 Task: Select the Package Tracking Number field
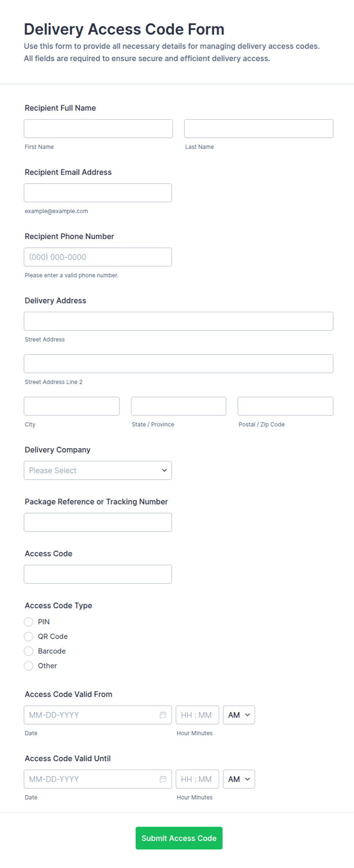coord(98,522)
